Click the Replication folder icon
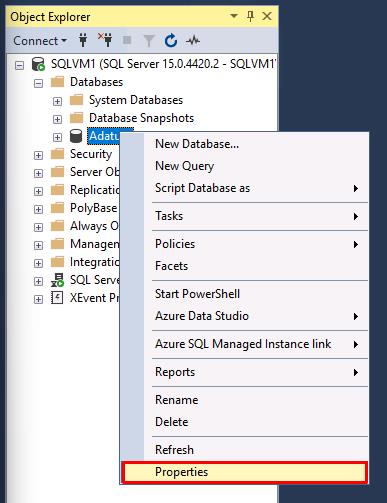 [x=57, y=190]
